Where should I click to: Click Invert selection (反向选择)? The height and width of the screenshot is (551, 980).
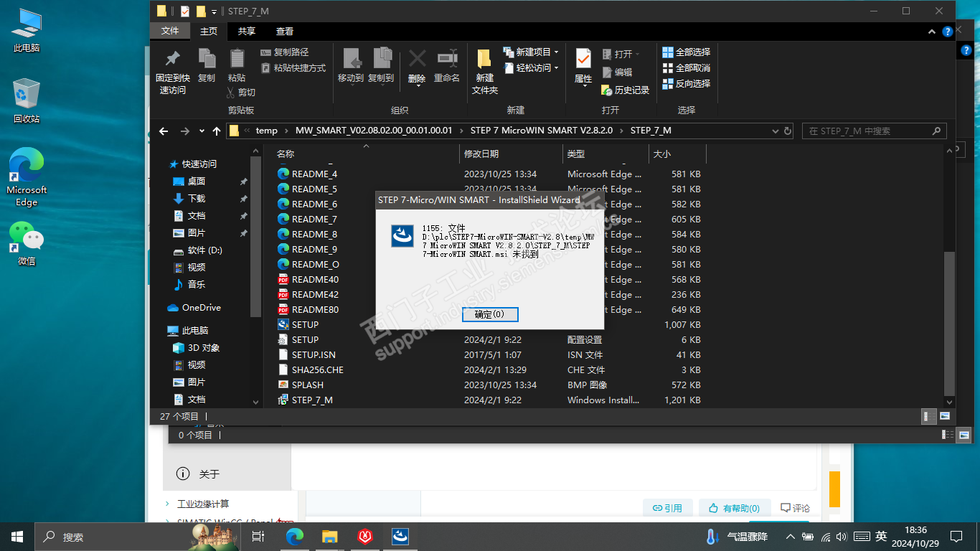pyautogui.click(x=687, y=84)
